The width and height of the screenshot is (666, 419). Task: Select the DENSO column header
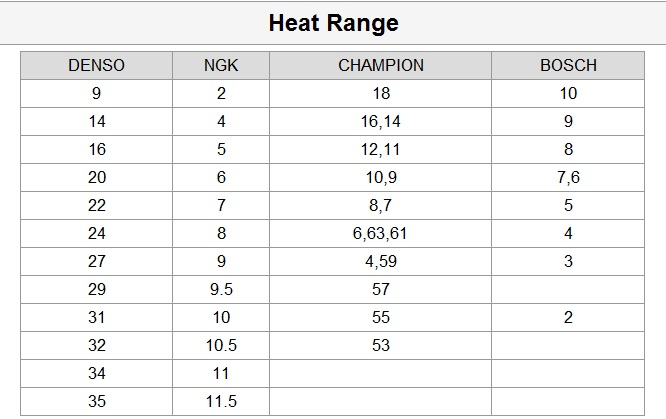coord(97,66)
